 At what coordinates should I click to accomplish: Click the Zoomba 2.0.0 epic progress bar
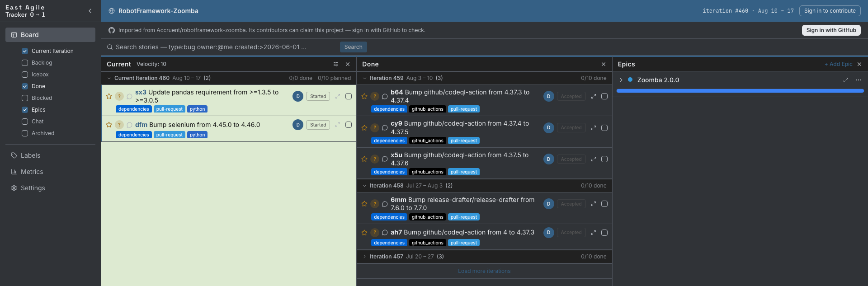tap(740, 91)
